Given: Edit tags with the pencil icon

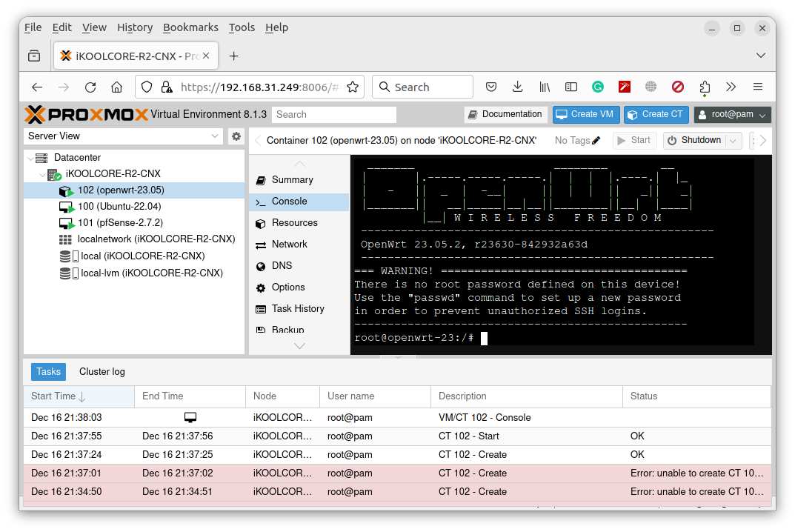Looking at the screenshot, I should pyautogui.click(x=596, y=141).
